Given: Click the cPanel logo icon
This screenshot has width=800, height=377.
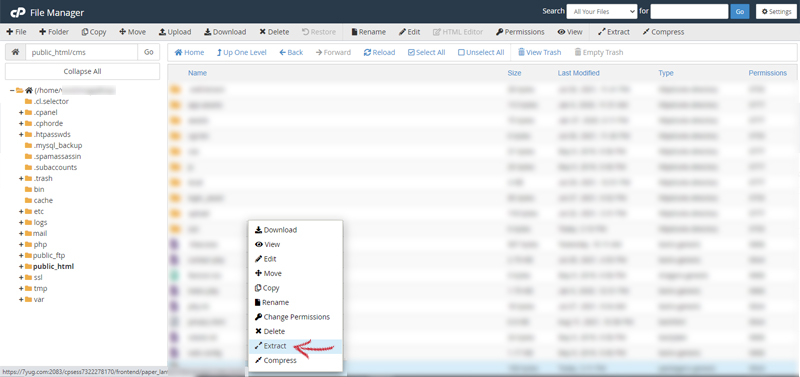Looking at the screenshot, I should (x=18, y=12).
